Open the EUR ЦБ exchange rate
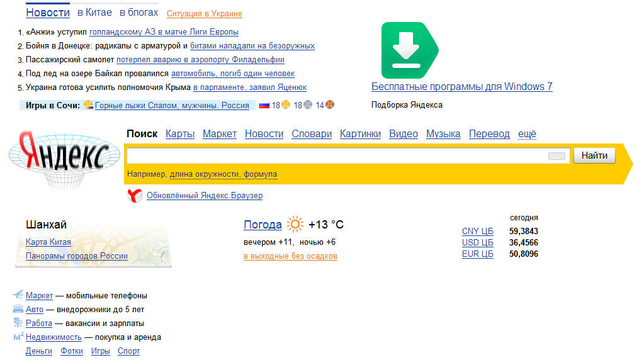This screenshot has width=644, height=360. [x=477, y=254]
